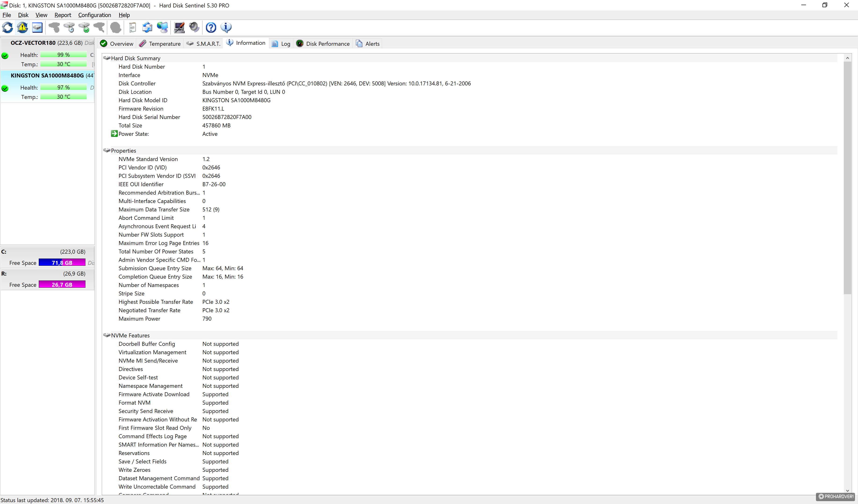Click the serial number value 50026B72820F7A00
The width and height of the screenshot is (858, 504).
coord(227,117)
